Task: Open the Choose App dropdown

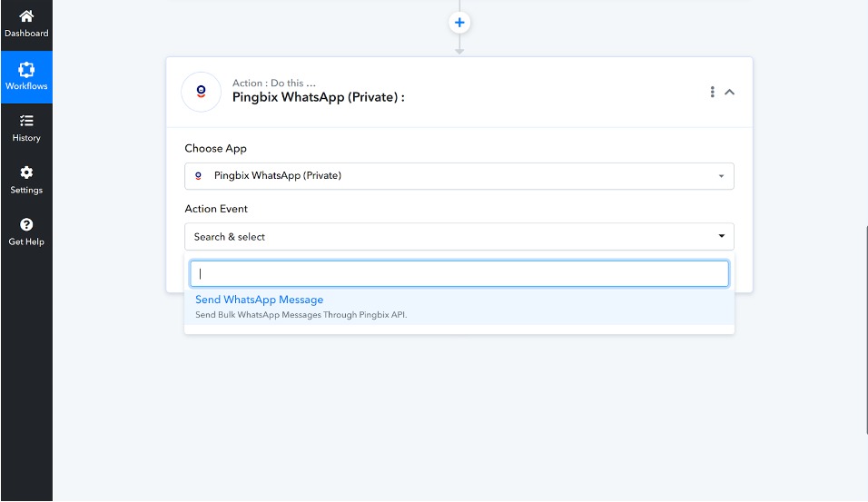Action: [x=459, y=176]
